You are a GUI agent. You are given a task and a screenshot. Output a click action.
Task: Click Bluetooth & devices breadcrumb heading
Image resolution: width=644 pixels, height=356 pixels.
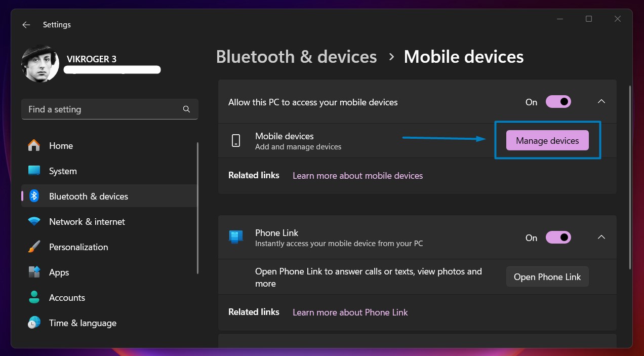pos(296,57)
